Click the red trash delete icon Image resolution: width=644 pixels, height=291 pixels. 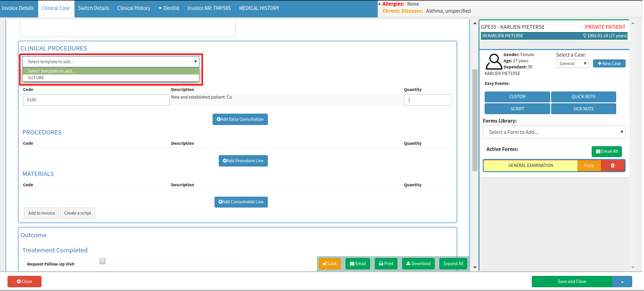[613, 166]
